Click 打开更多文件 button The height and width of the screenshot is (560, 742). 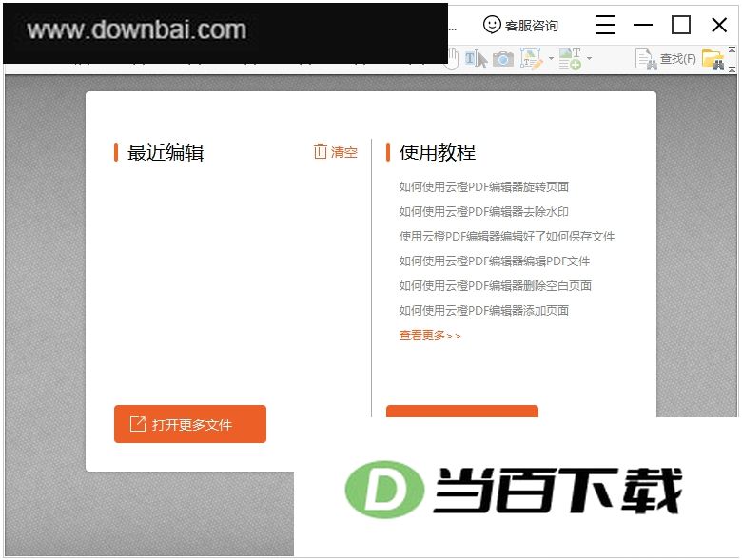point(190,424)
